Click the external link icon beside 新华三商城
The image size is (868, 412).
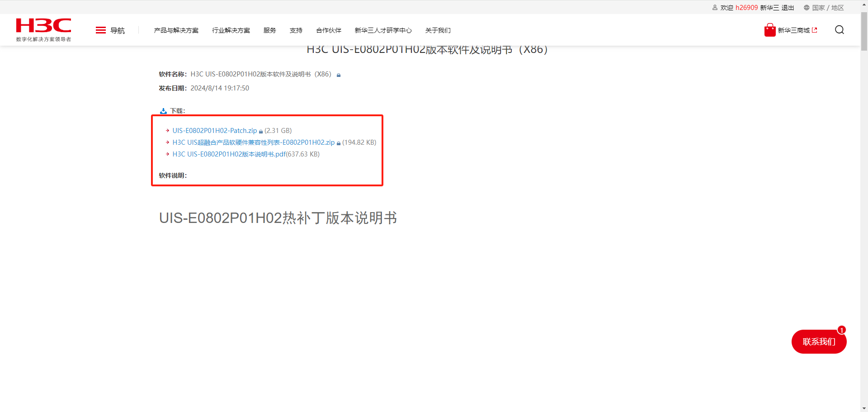click(815, 30)
